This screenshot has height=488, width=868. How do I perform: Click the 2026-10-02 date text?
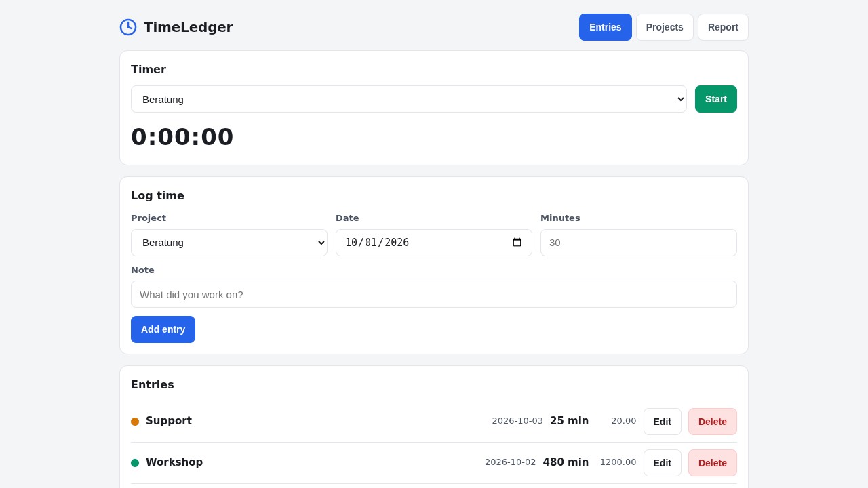[510, 462]
